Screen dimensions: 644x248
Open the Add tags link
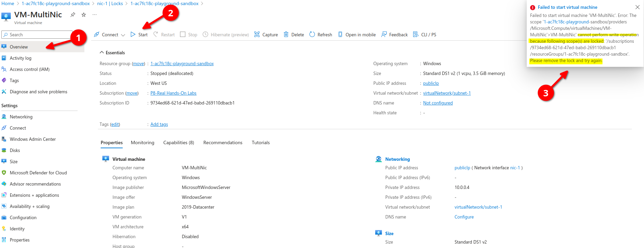click(x=159, y=125)
